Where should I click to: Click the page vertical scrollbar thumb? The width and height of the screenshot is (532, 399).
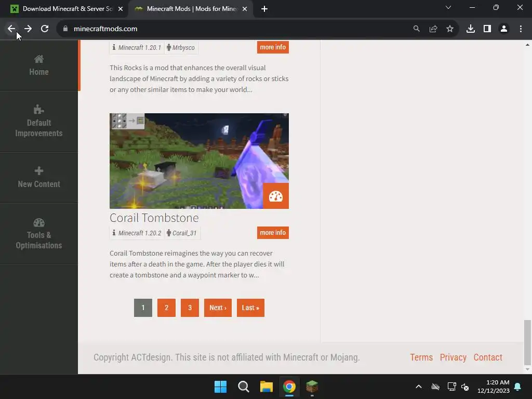point(527,342)
